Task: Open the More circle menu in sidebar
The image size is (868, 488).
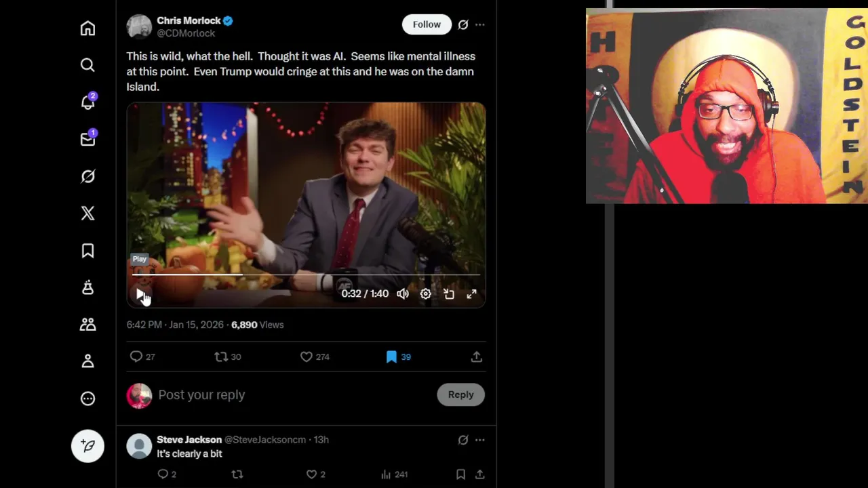Action: pyautogui.click(x=87, y=399)
